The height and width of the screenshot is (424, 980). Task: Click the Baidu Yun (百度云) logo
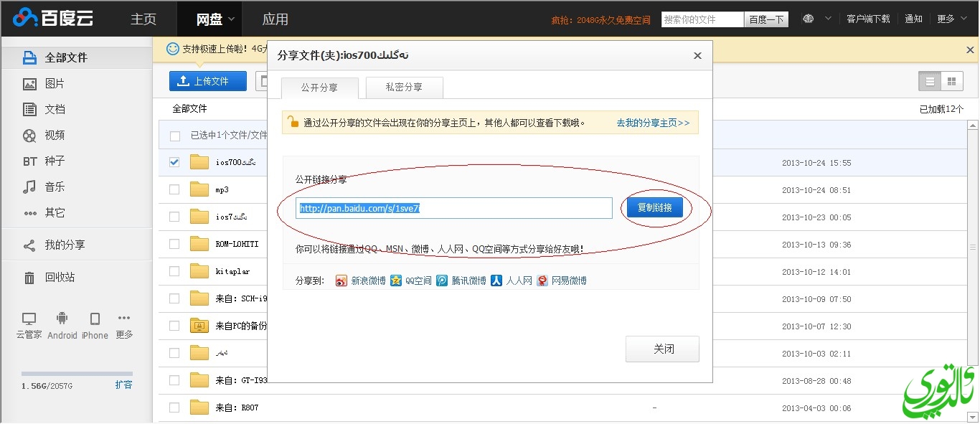[53, 18]
